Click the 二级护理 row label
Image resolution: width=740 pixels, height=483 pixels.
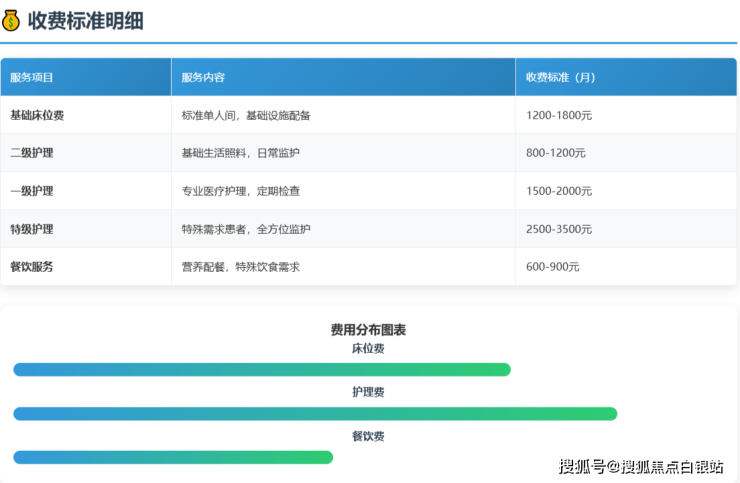pos(32,153)
